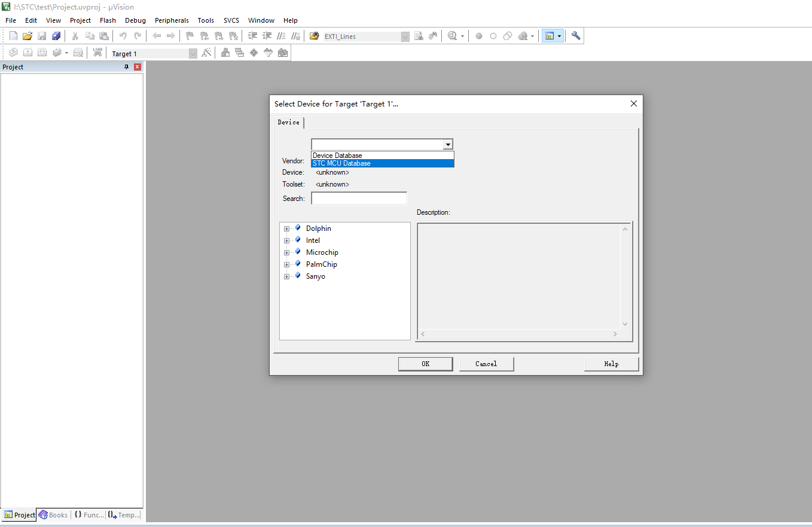Pin the Project panel with pushpin icon
Screen dimensions: 812x527
coord(126,67)
